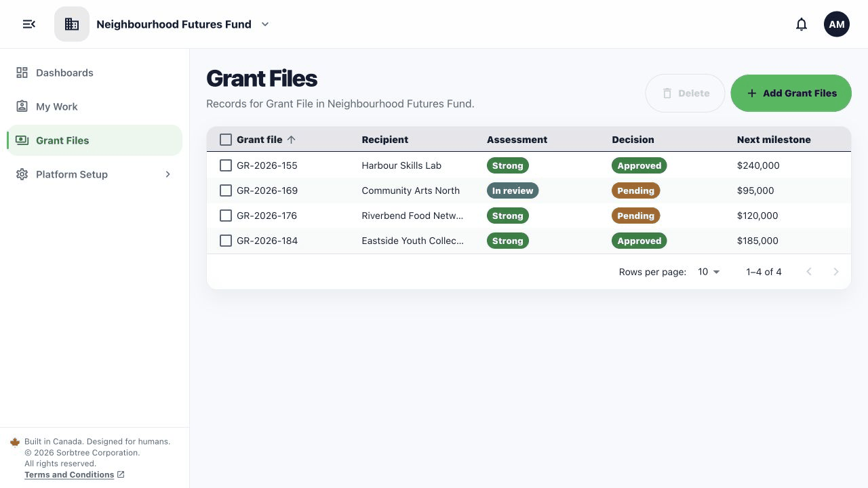Collapse the sidebar menu icon
868x488 pixels.
point(28,24)
